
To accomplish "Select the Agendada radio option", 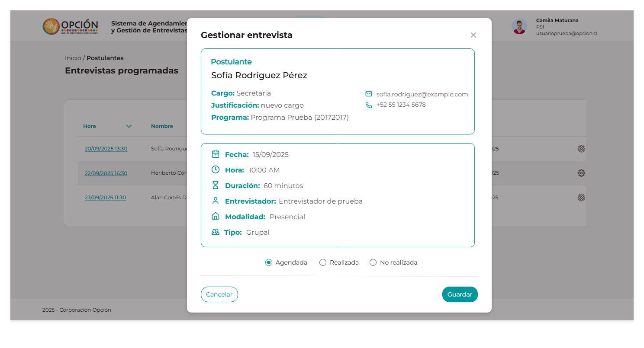I will 269,262.
